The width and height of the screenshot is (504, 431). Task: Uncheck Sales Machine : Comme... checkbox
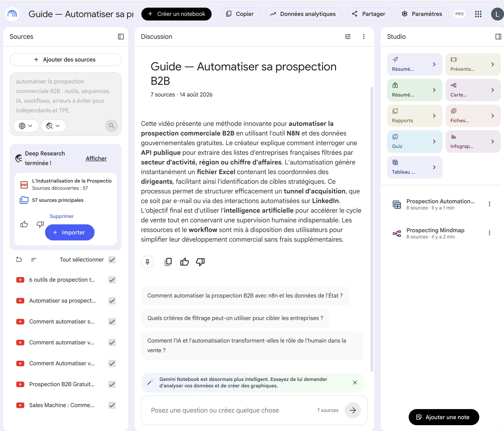coord(112,405)
